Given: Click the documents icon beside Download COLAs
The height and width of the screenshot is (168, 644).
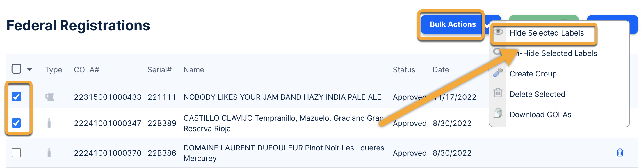Looking at the screenshot, I should (x=498, y=113).
